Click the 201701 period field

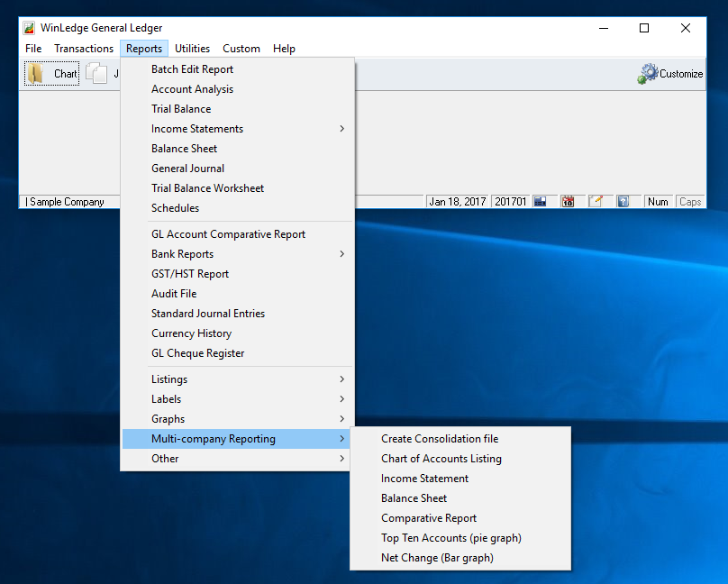(x=509, y=202)
